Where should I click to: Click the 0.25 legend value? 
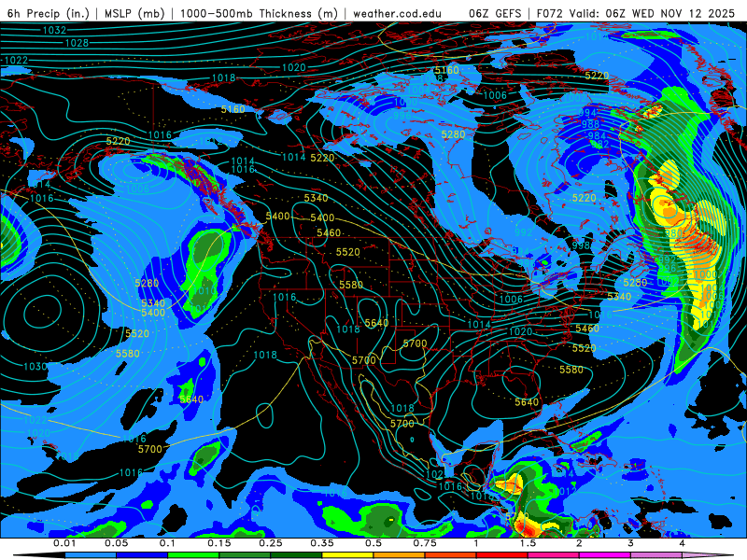(271, 543)
